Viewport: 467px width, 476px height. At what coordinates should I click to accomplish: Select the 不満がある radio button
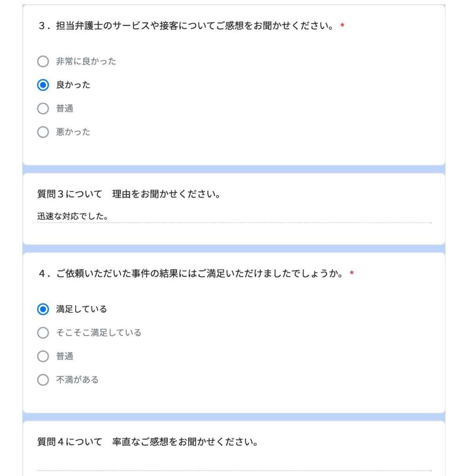43,380
